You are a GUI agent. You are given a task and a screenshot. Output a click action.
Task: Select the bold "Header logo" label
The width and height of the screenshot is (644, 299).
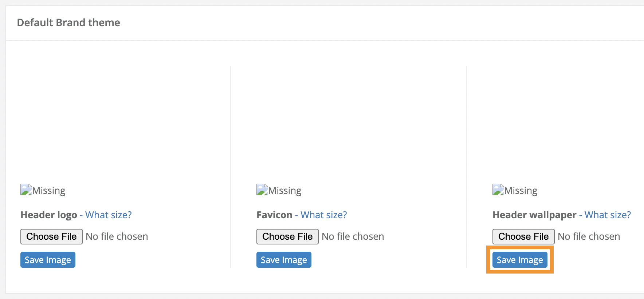pos(48,215)
